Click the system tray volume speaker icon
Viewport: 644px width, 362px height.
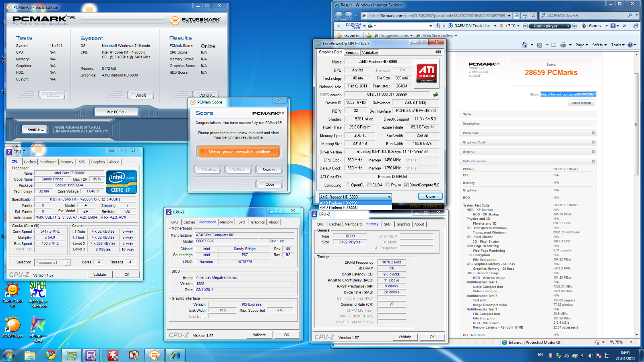[x=590, y=355]
